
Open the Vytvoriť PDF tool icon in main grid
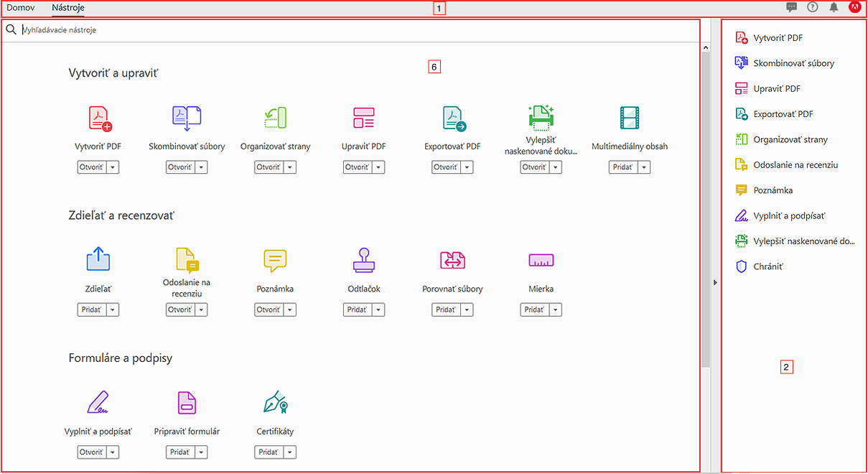pyautogui.click(x=100, y=118)
